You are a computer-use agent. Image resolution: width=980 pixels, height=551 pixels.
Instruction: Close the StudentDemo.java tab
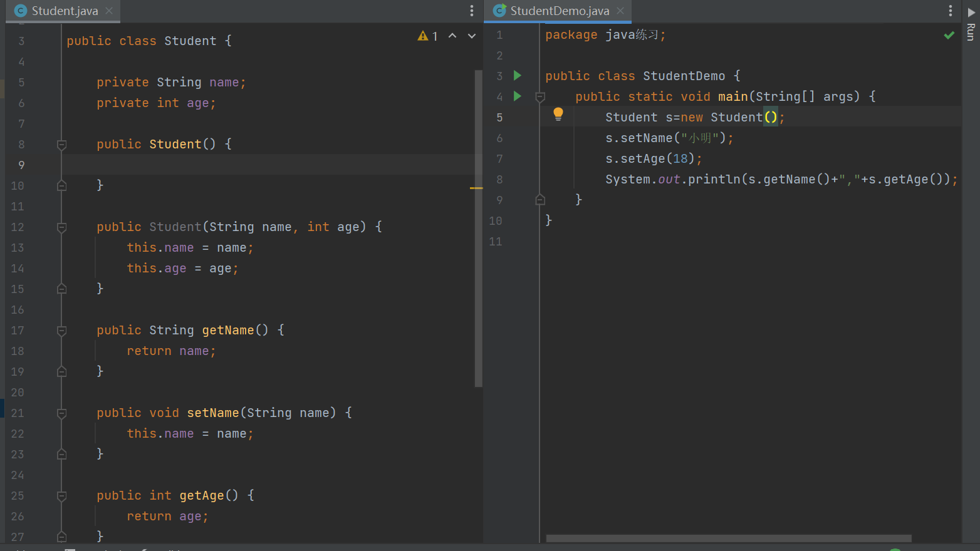(620, 11)
